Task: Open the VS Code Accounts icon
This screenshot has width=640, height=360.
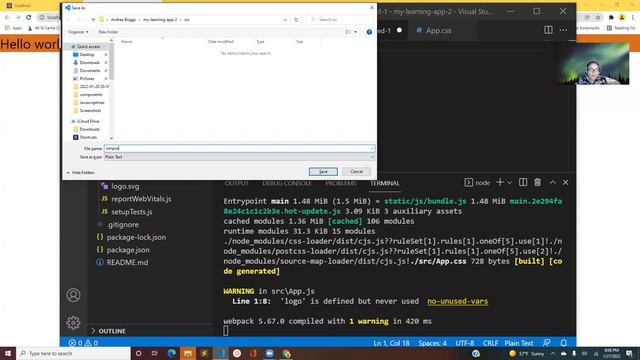Action: tap(73, 295)
